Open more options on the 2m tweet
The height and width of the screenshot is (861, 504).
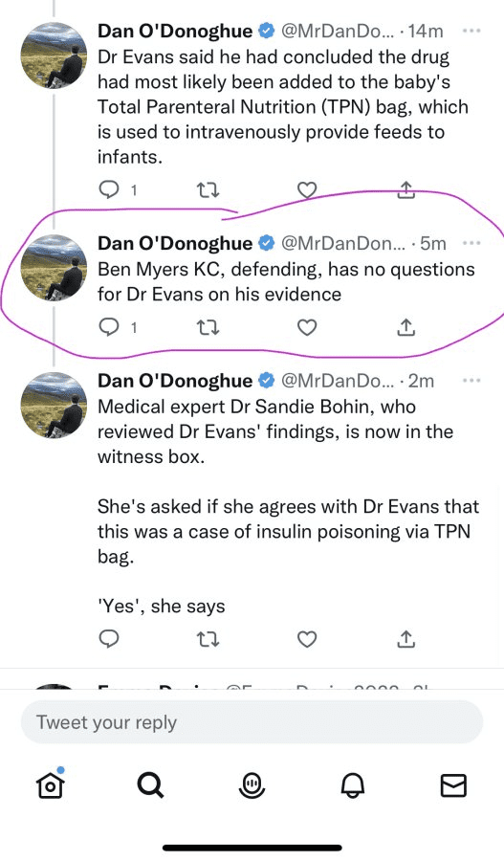(471, 380)
